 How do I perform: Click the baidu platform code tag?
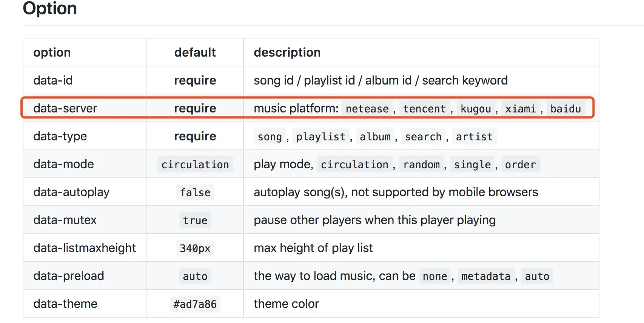tap(565, 109)
